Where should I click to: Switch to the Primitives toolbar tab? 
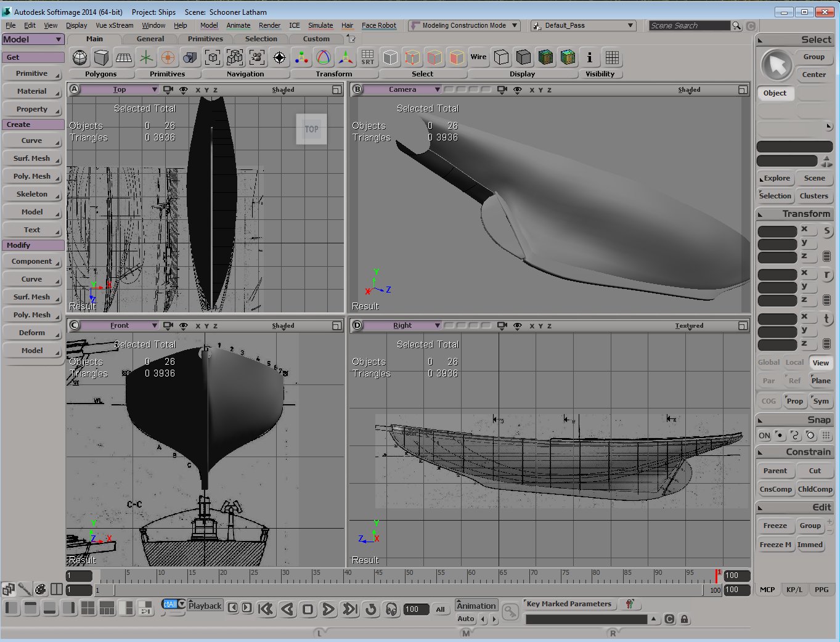point(205,39)
